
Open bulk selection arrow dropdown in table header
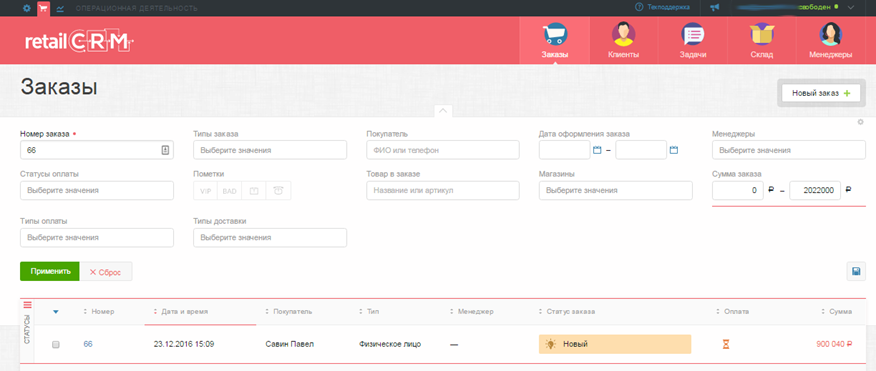tap(55, 312)
